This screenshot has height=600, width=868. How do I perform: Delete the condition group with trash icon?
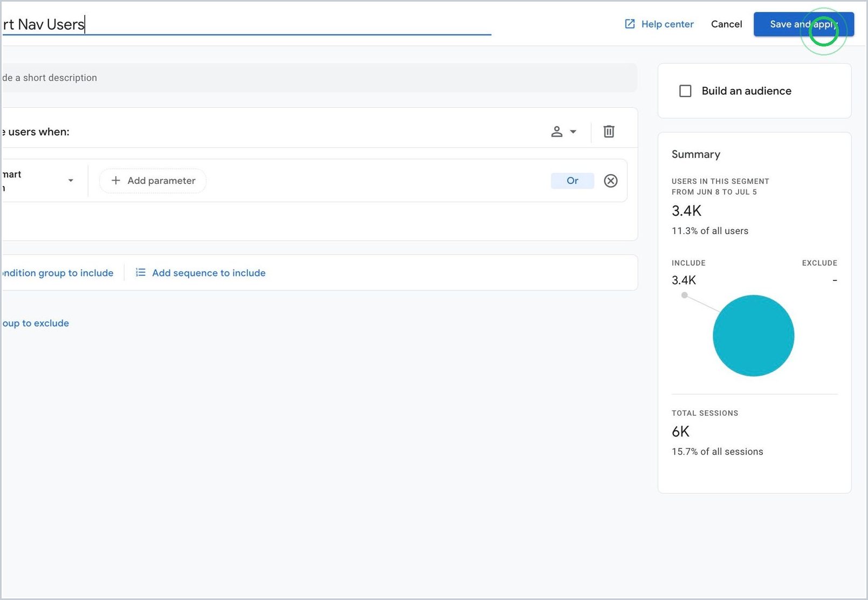[x=609, y=132]
